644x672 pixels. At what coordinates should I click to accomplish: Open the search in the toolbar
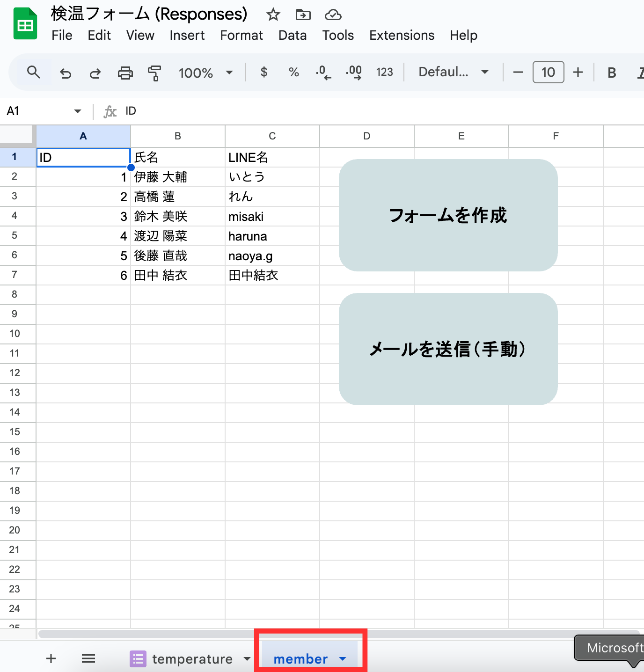33,72
